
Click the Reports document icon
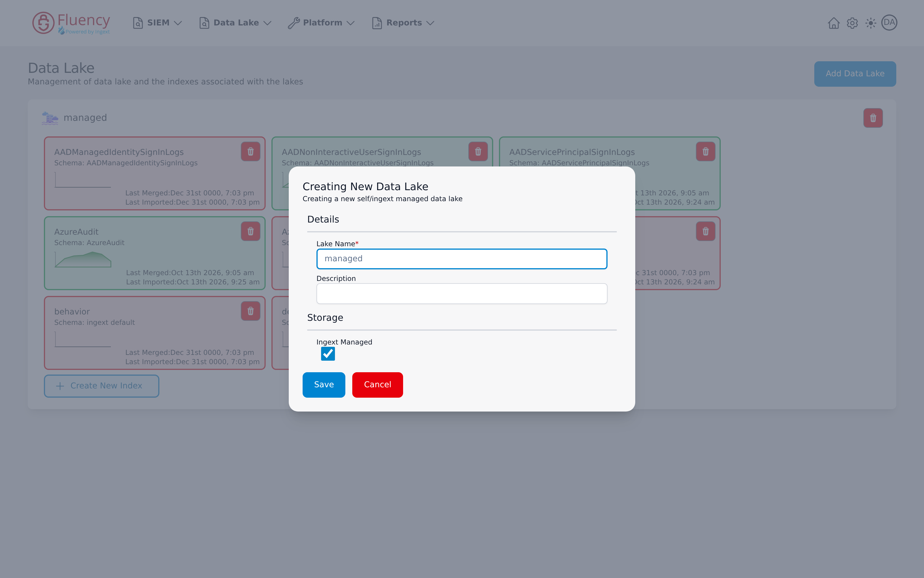click(377, 23)
